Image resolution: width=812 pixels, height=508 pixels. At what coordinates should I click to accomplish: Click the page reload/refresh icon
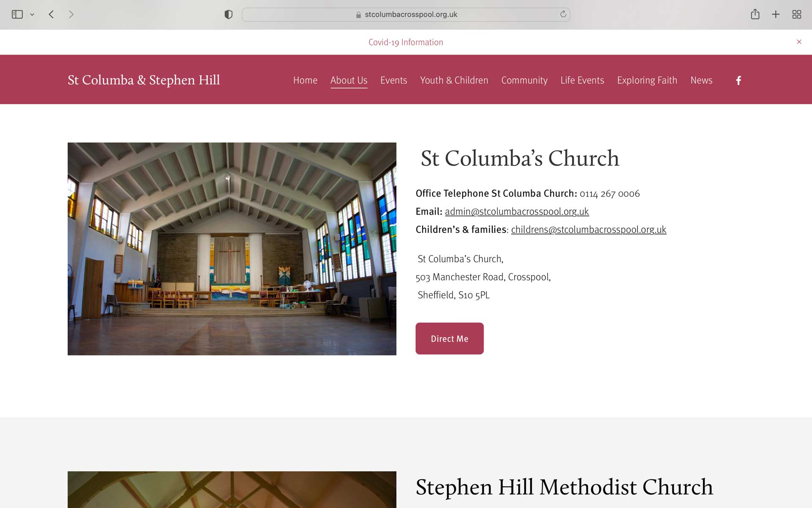point(562,14)
